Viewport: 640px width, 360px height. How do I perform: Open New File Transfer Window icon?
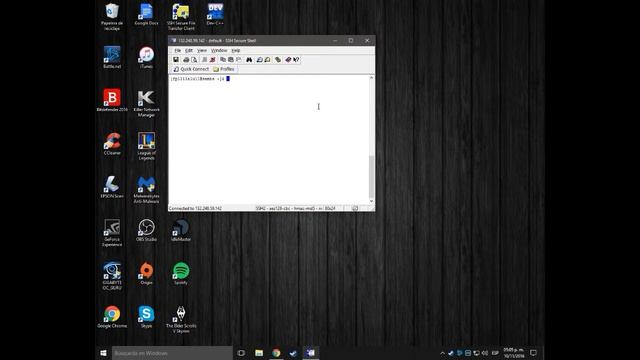click(x=267, y=60)
